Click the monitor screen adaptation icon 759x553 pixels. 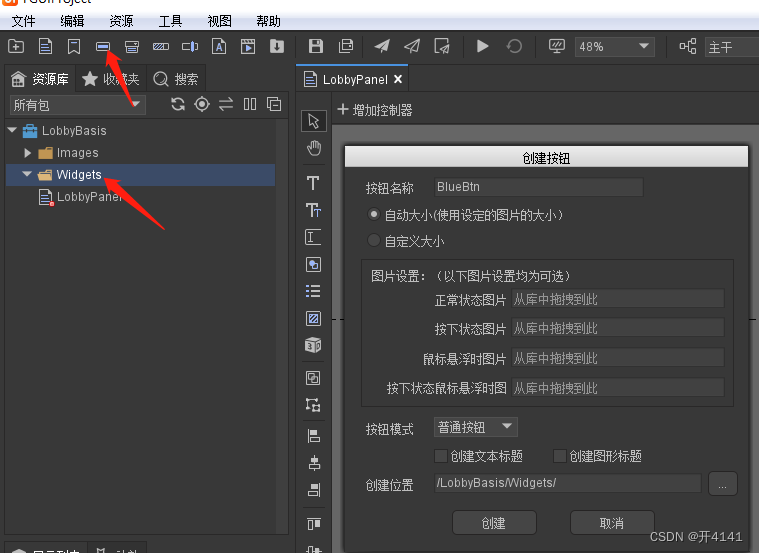point(557,46)
